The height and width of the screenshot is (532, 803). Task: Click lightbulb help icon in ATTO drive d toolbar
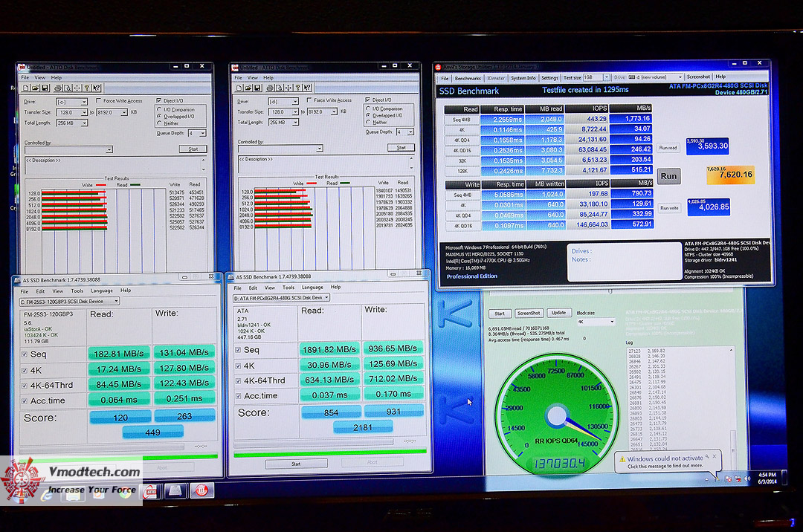297,88
